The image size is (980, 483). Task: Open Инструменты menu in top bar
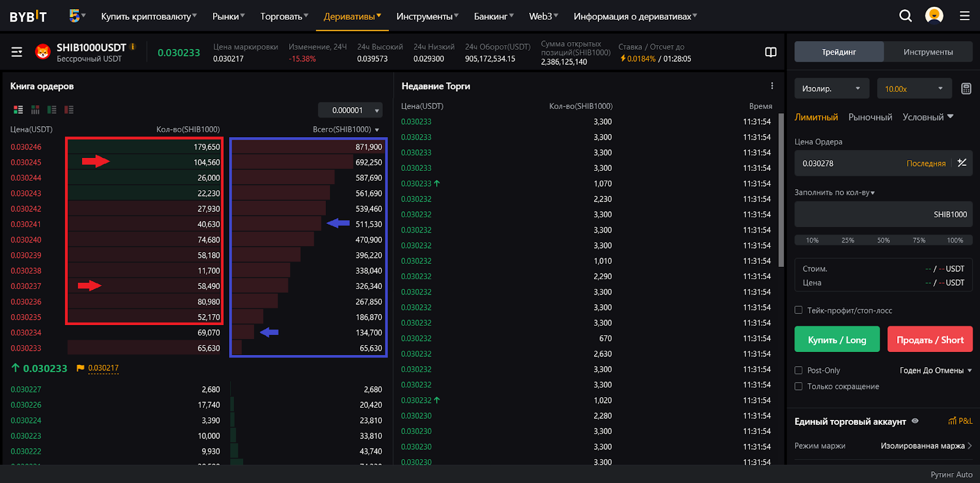click(427, 17)
